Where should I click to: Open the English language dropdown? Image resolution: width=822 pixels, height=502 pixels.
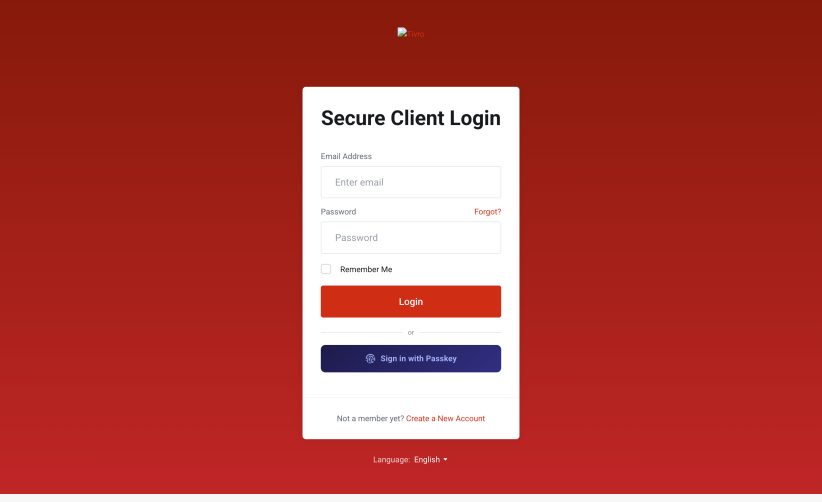[431, 460]
